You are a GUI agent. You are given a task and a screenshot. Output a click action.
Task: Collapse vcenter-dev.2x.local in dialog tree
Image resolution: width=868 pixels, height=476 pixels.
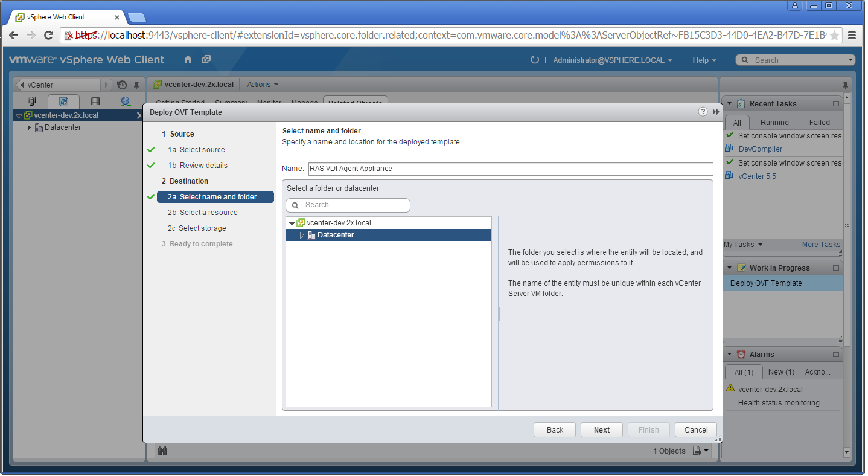point(292,224)
